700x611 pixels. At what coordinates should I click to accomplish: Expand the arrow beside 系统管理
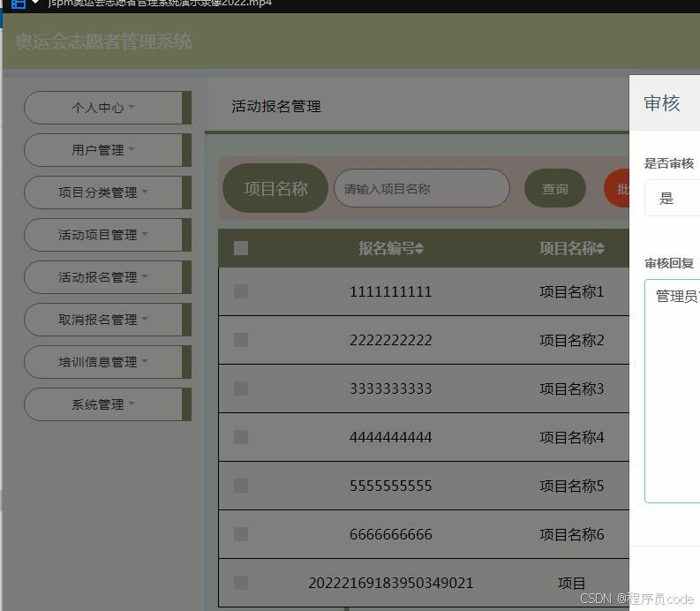(x=132, y=404)
